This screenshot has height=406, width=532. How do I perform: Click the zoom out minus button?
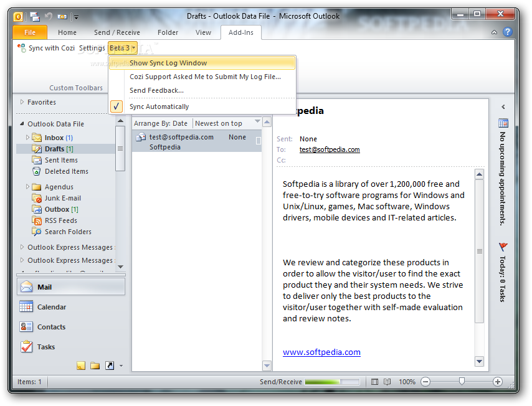click(x=425, y=382)
